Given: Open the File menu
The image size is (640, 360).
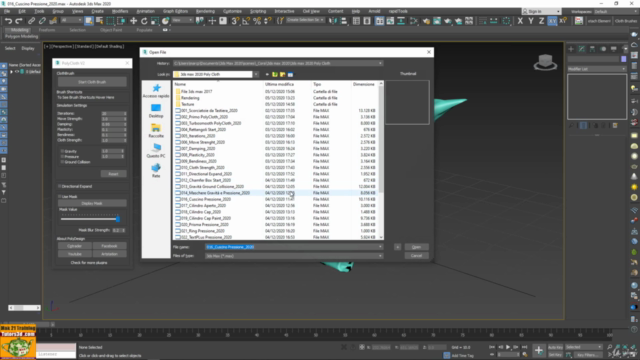Looking at the screenshot, I should 7,11.
